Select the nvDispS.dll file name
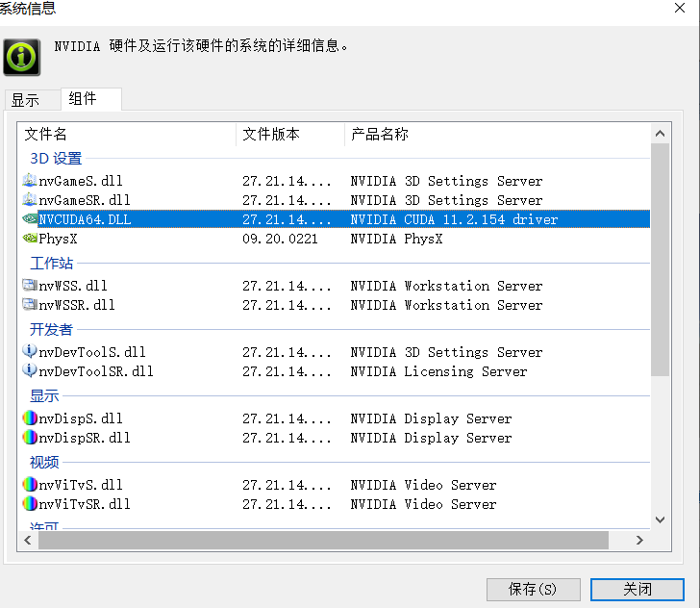700x608 pixels. [81, 418]
